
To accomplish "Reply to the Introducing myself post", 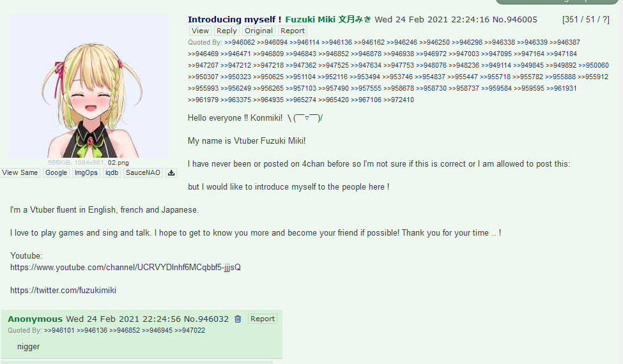I will [226, 31].
